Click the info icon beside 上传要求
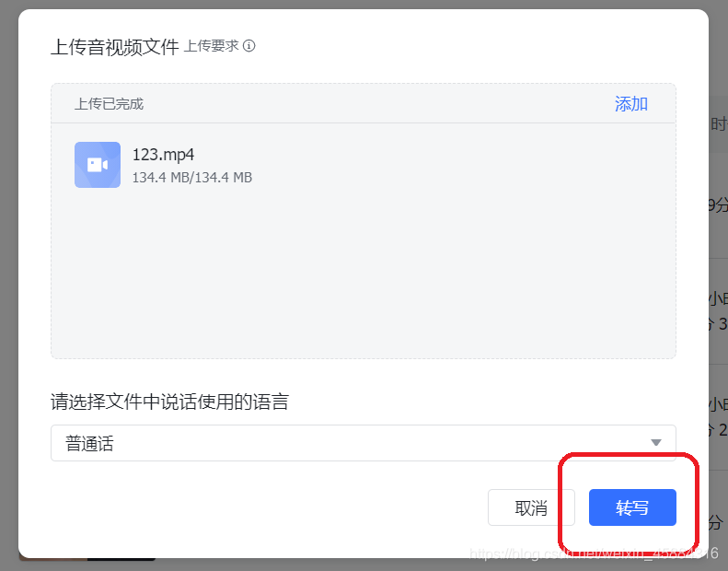 click(x=249, y=46)
